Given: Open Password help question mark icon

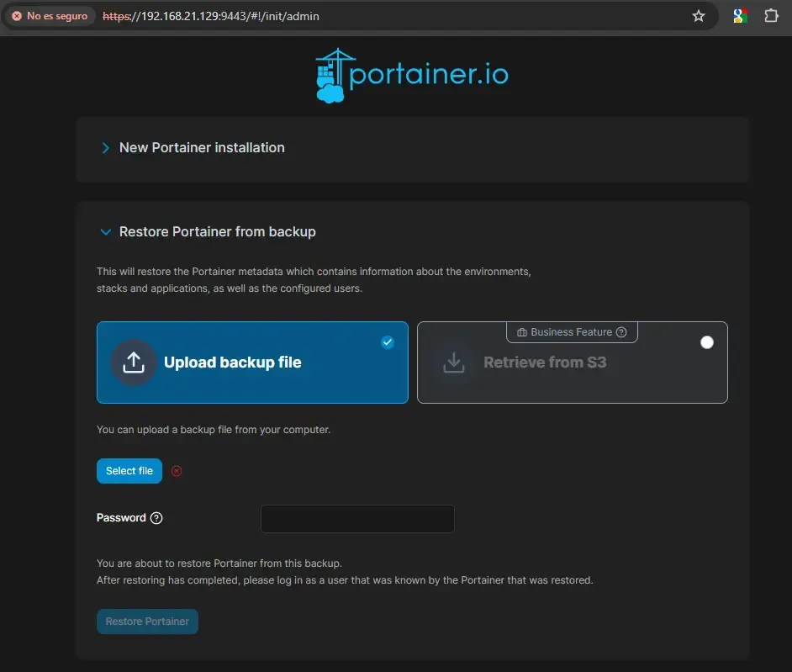Looking at the screenshot, I should tap(156, 518).
